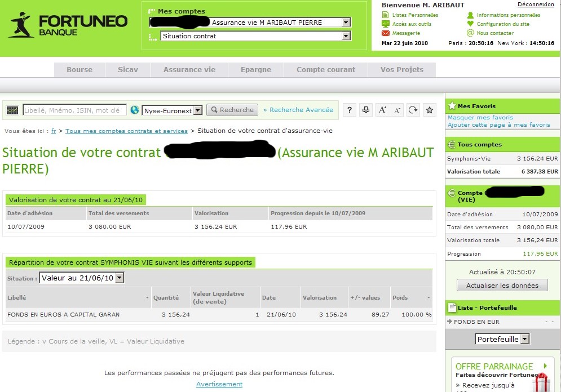
Task: Click the Listes Personnelles link text
Action: pos(415,15)
